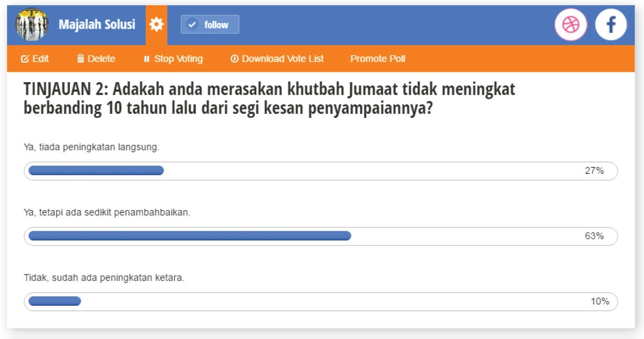Click the settings gear icon
644x339 pixels.
tap(156, 25)
